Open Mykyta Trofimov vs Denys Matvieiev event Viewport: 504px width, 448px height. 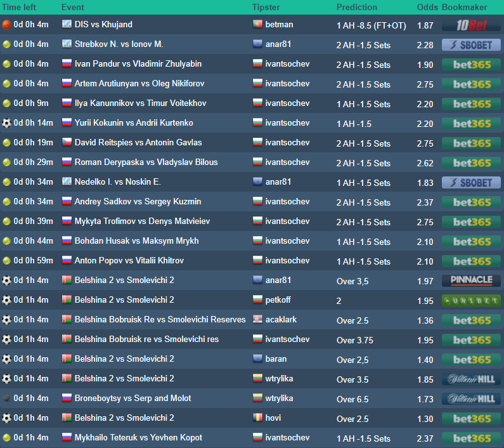(x=142, y=221)
